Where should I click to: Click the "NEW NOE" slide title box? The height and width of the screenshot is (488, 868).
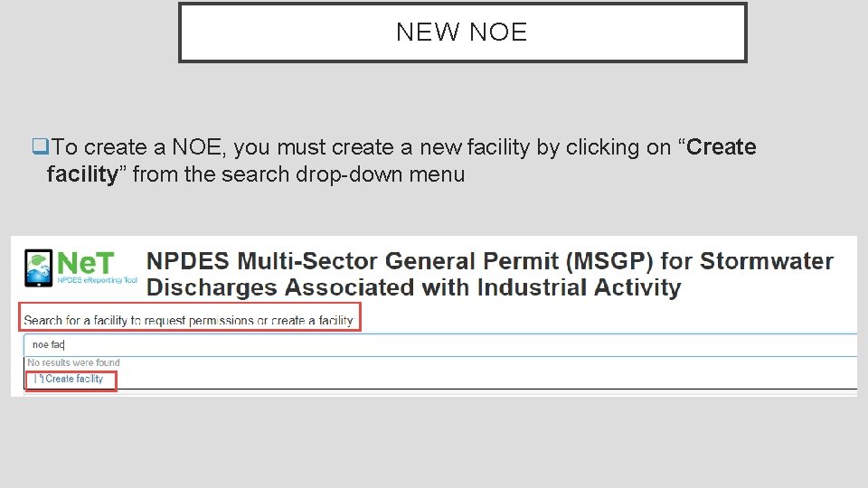pos(462,33)
